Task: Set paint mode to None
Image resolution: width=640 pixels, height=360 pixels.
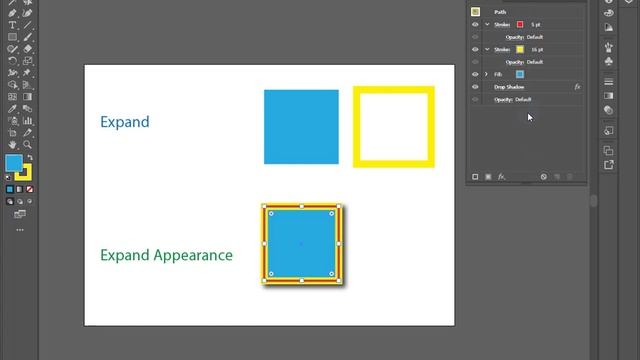Action: (x=29, y=189)
